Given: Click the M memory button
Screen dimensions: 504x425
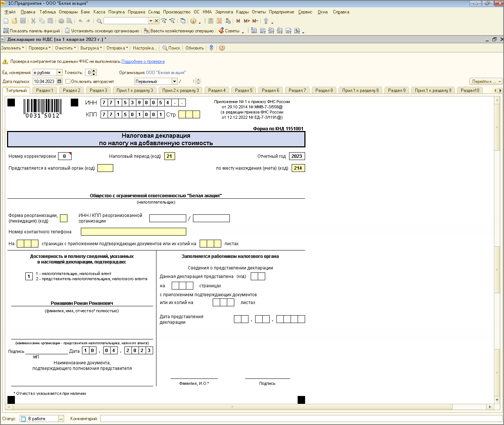Looking at the screenshot, I should click(238, 21).
